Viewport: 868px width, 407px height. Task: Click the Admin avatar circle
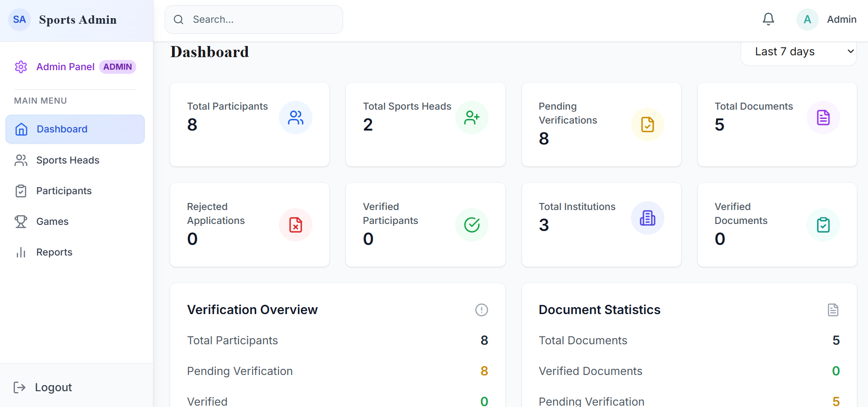click(x=808, y=20)
